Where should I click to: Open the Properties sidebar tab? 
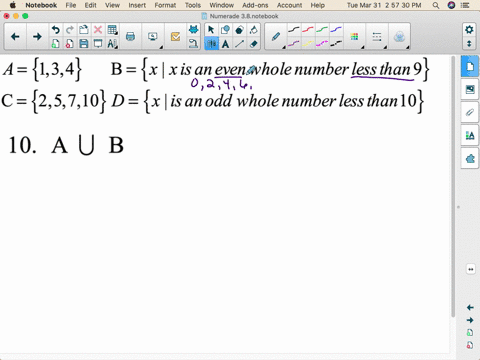pos(470,135)
